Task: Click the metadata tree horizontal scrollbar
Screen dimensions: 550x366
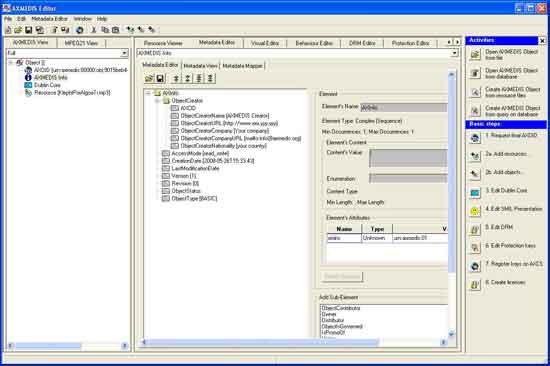Action: point(293,342)
